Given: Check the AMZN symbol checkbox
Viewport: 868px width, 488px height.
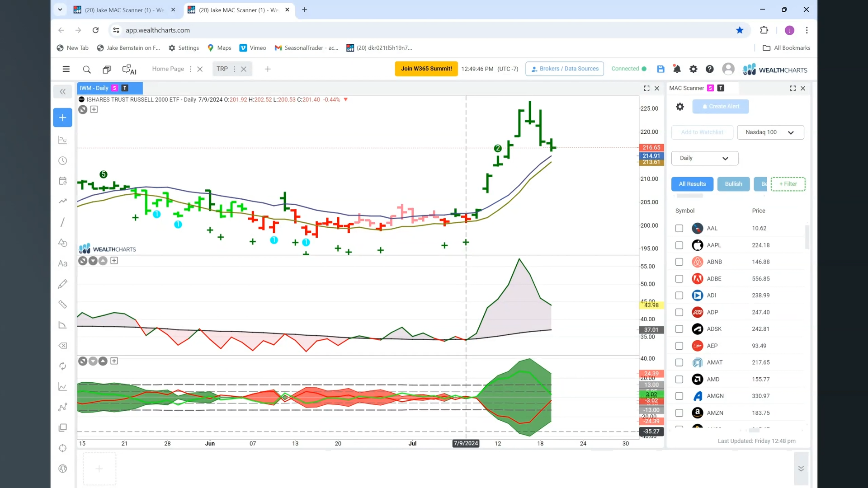Looking at the screenshot, I should (679, 413).
